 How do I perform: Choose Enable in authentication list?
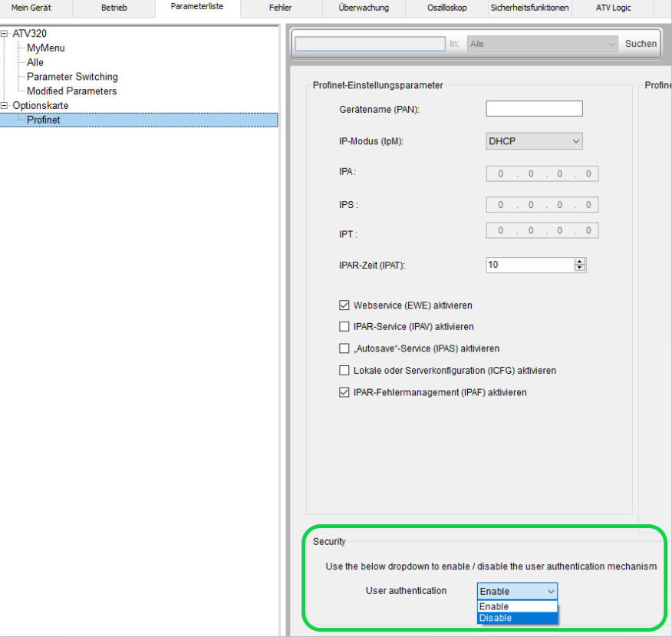pyautogui.click(x=517, y=606)
